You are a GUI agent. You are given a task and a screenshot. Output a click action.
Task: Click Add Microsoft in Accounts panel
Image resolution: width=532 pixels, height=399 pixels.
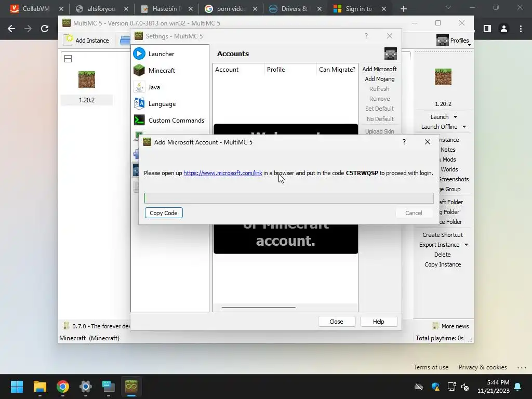(379, 69)
